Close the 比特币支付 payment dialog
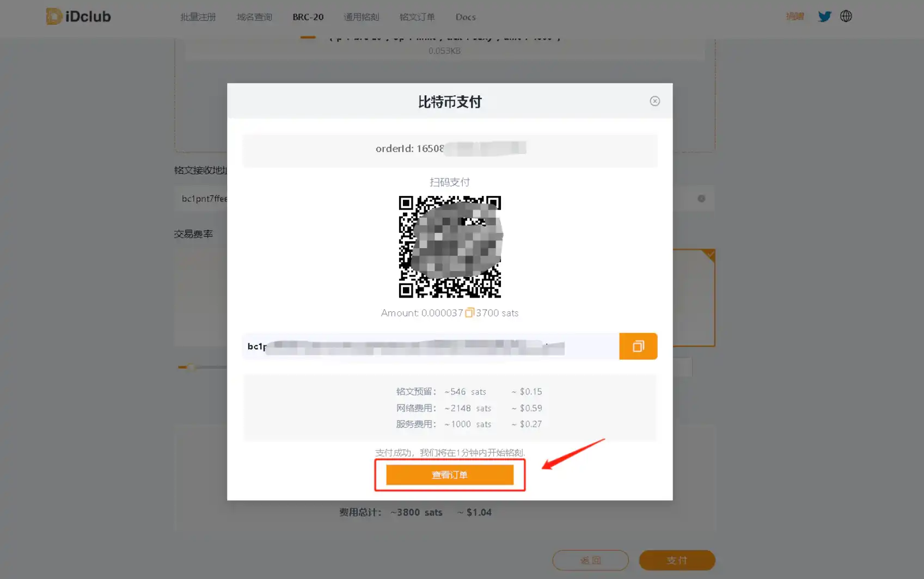 [x=654, y=101]
